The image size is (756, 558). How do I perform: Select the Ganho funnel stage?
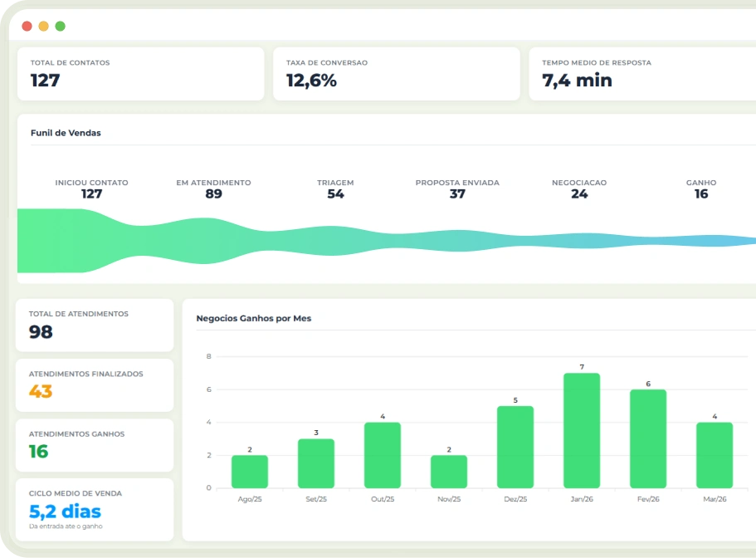[x=701, y=188]
